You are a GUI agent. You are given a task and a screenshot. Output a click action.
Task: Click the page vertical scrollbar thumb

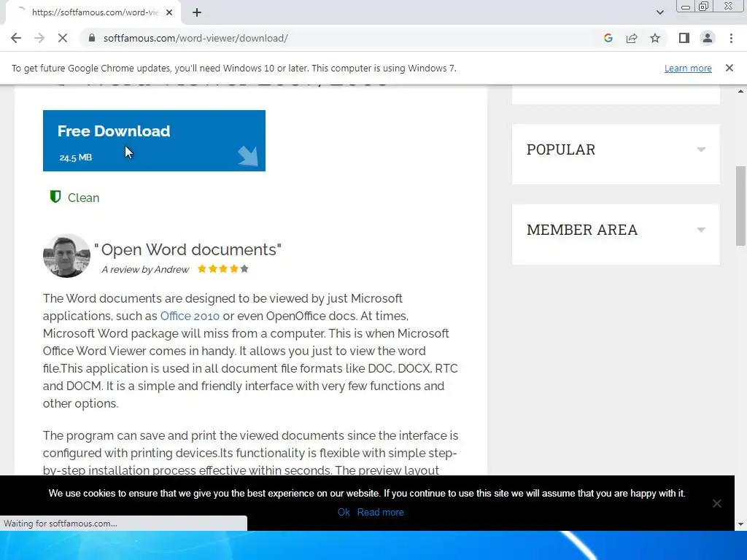coord(740,206)
